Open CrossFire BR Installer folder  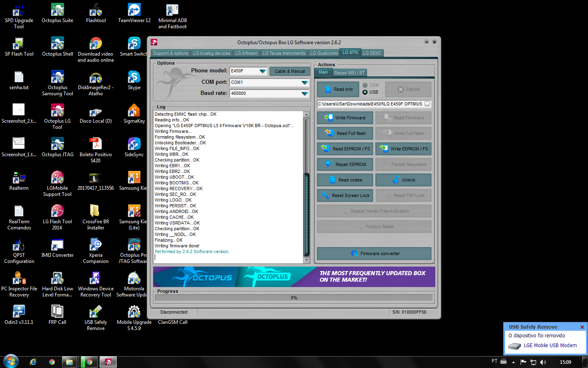pos(96,218)
